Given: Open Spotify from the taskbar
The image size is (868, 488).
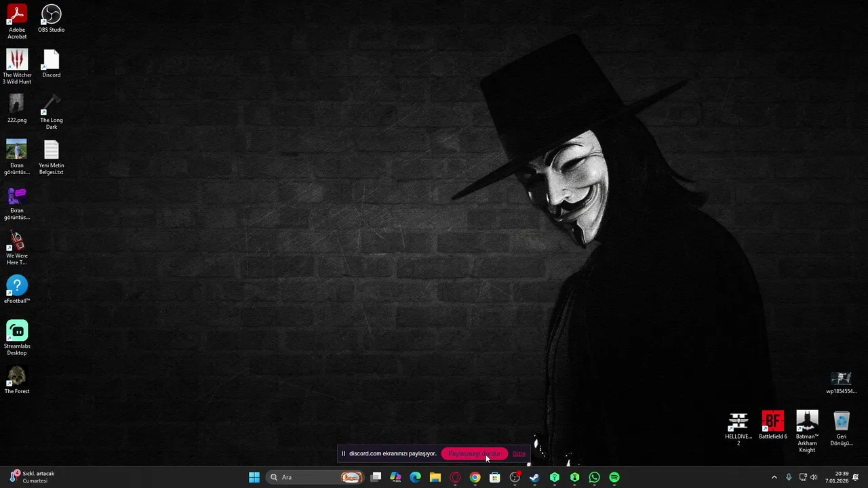Looking at the screenshot, I should click(x=614, y=477).
